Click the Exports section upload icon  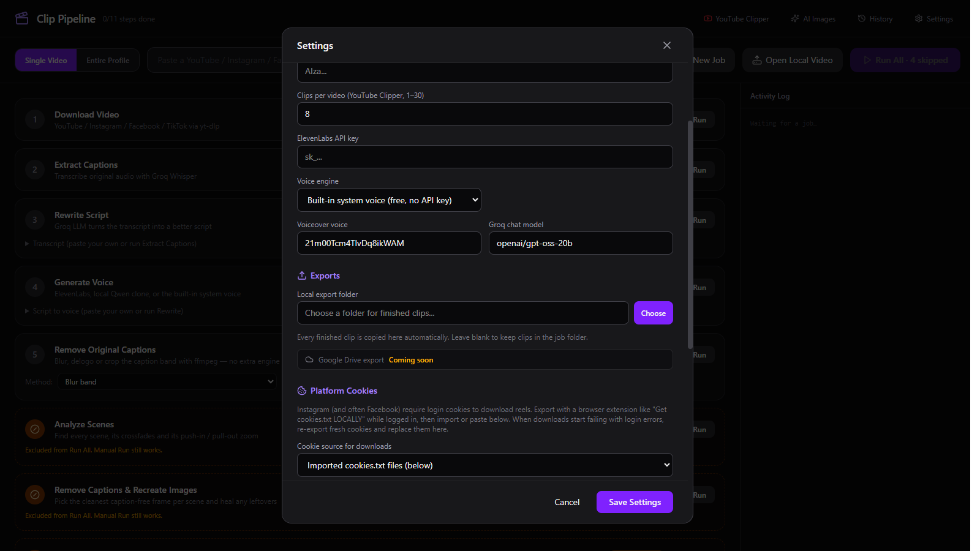point(302,275)
